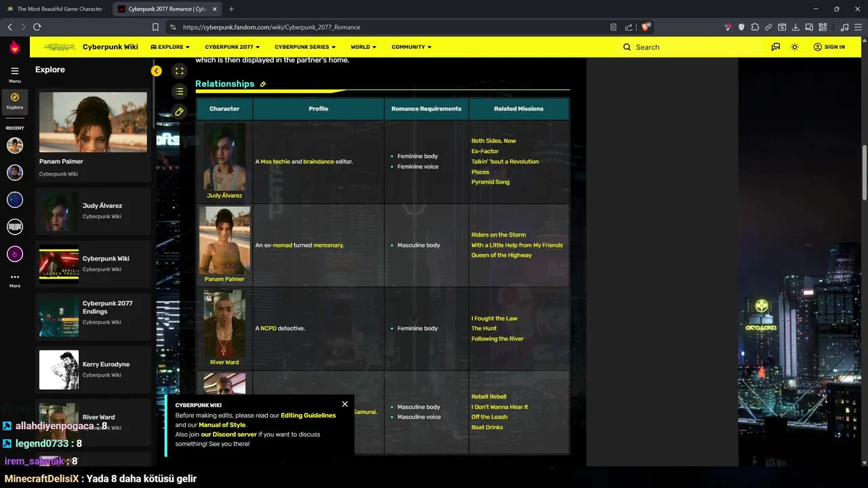
Task: Click the Romance Requirements column header
Action: tap(427, 108)
